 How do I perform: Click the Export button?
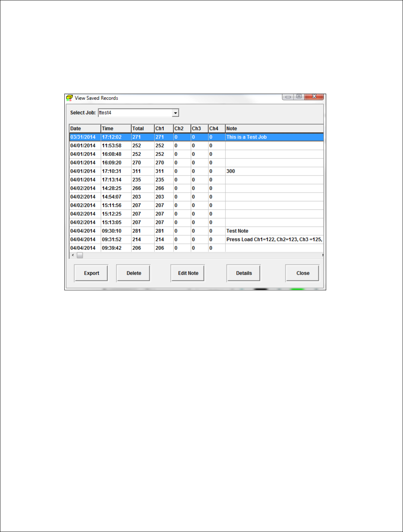(91, 273)
